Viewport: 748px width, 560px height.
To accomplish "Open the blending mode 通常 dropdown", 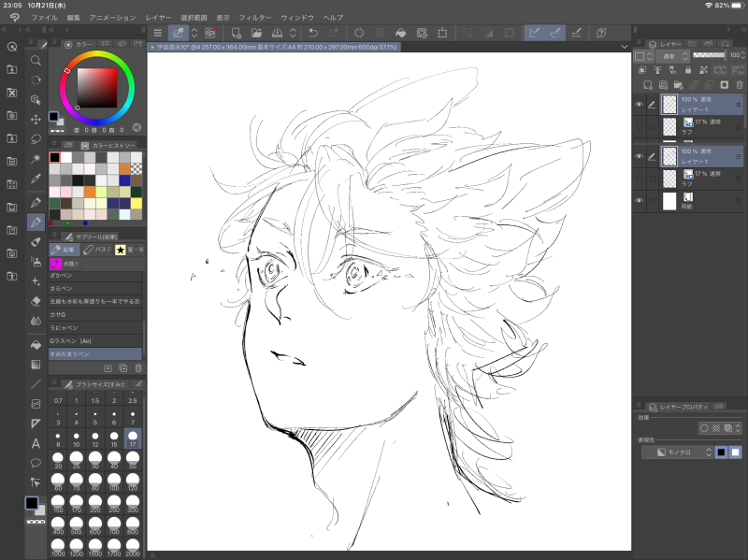I will pyautogui.click(x=672, y=56).
